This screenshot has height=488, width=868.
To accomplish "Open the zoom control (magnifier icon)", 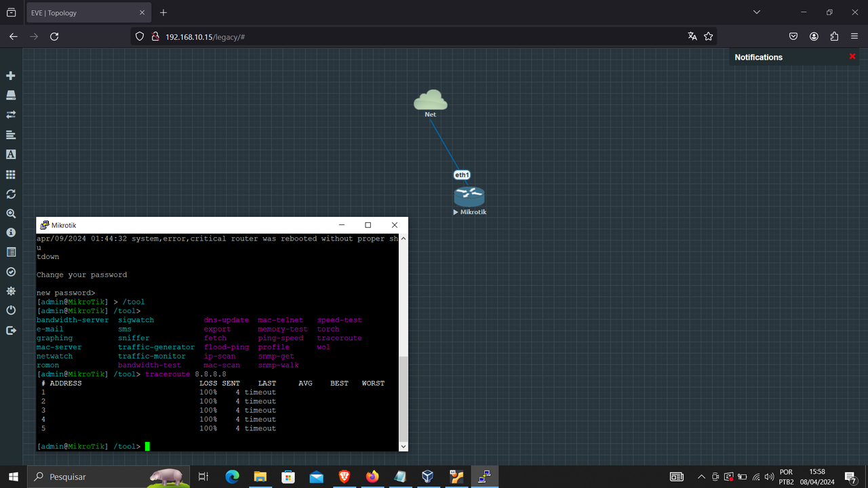I will click(x=11, y=213).
